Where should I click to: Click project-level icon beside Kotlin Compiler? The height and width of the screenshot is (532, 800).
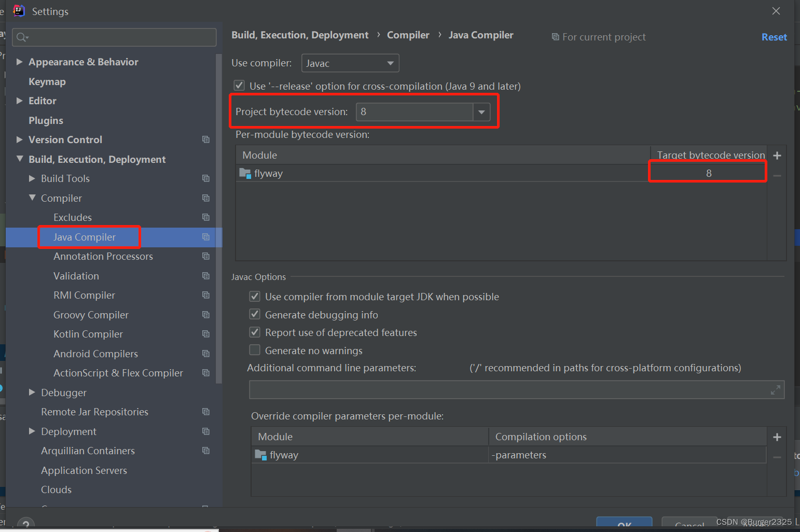[206, 334]
